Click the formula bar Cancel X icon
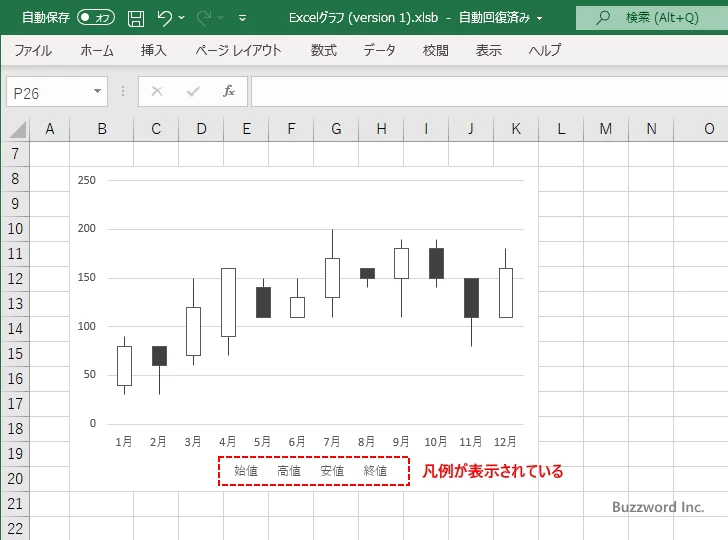 pos(157,91)
